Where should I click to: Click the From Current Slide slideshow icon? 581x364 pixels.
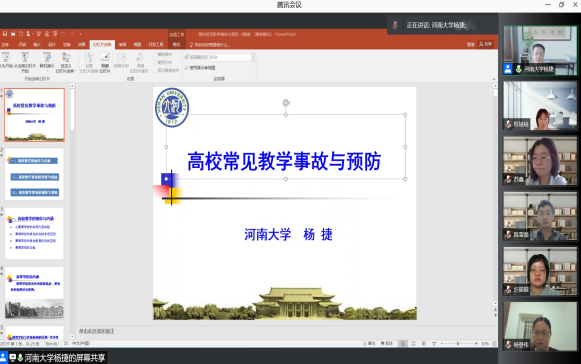[x=25, y=57]
